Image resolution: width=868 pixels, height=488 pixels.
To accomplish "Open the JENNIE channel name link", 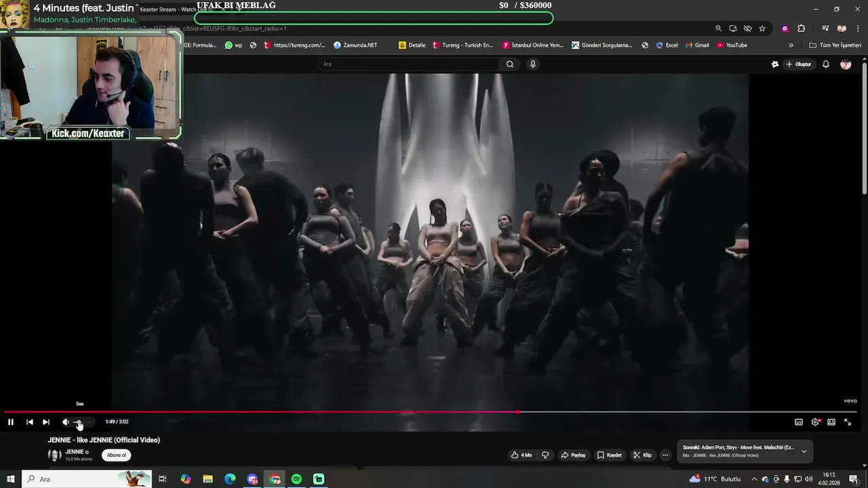I will pos(75,452).
